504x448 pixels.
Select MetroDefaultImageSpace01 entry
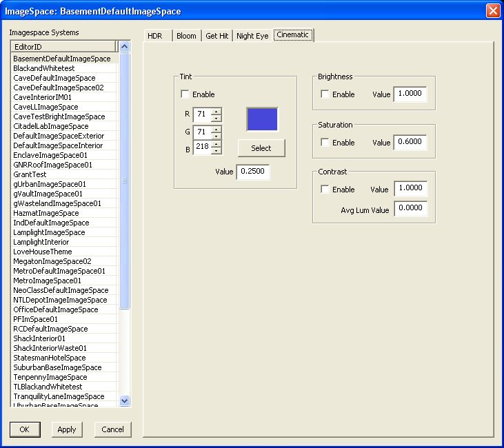63,271
